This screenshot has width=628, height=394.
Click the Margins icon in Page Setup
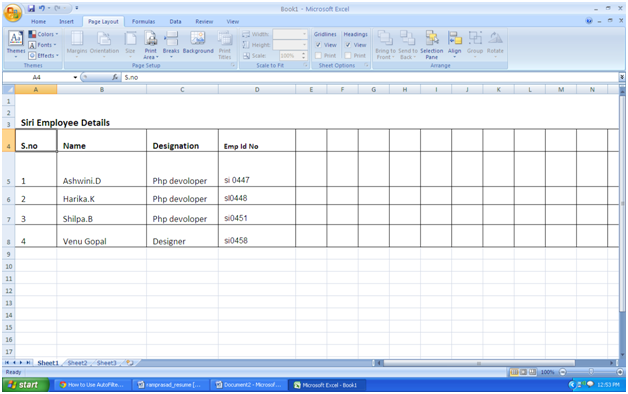click(76, 39)
